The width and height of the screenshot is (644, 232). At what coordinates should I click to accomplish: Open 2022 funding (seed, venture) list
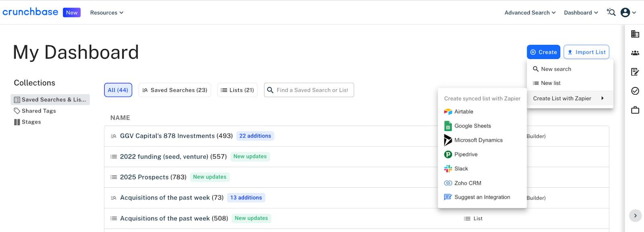173,157
